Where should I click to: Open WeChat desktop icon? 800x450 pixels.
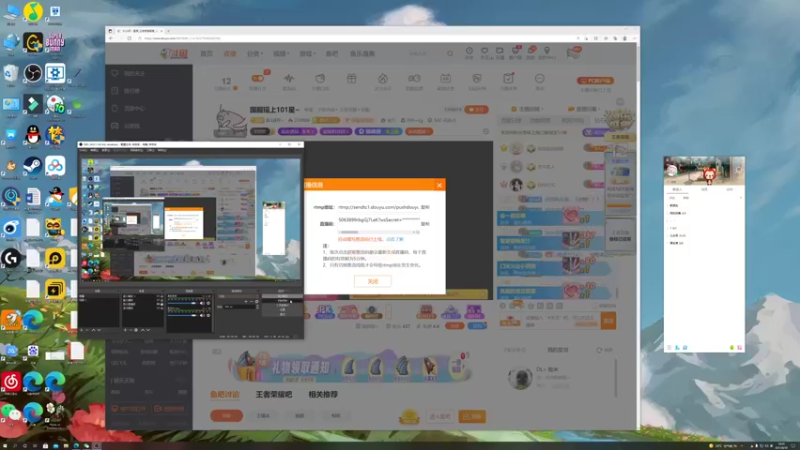click(11, 412)
